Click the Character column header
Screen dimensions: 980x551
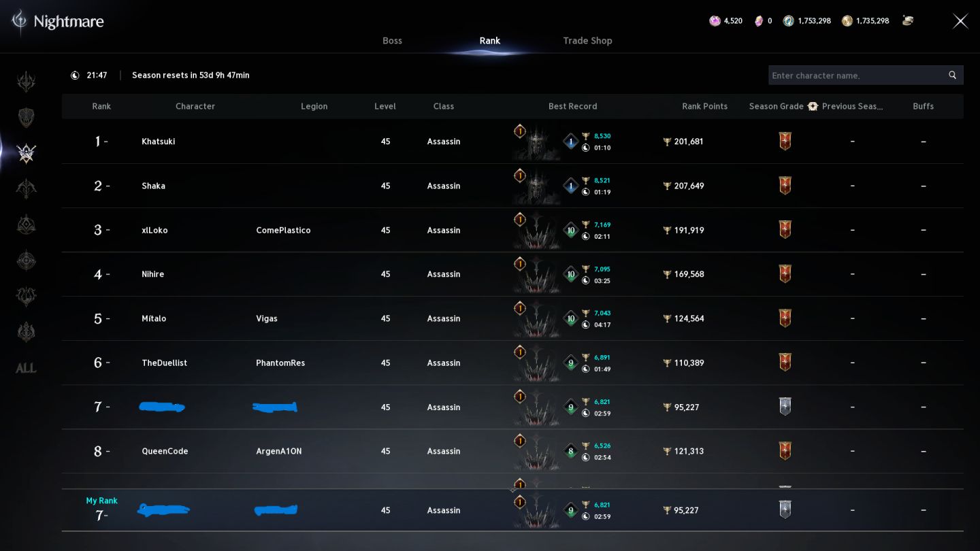click(195, 106)
